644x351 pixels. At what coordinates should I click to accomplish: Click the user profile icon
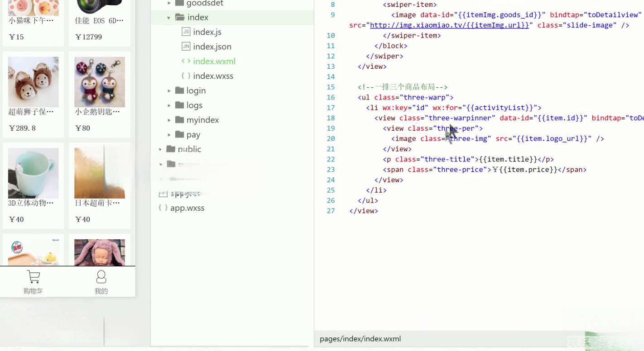pyautogui.click(x=101, y=277)
